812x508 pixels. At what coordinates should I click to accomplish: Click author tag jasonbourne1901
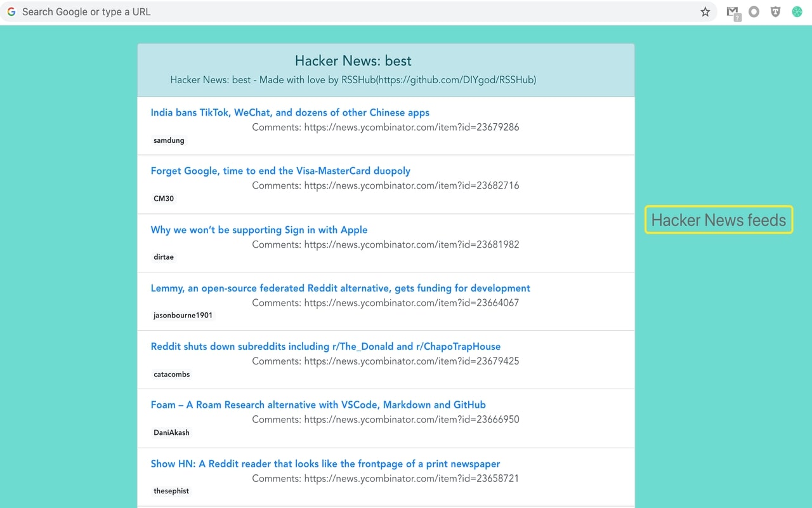point(183,316)
